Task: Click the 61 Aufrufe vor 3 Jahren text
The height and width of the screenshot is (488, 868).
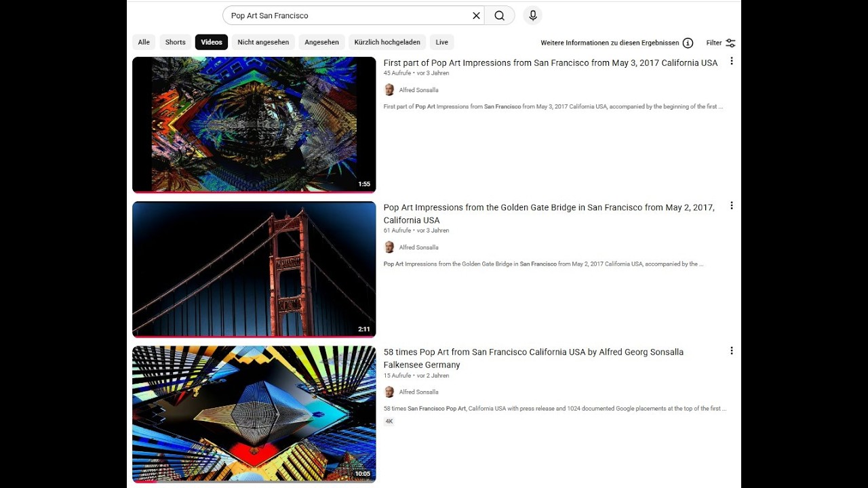Action: pyautogui.click(x=416, y=230)
